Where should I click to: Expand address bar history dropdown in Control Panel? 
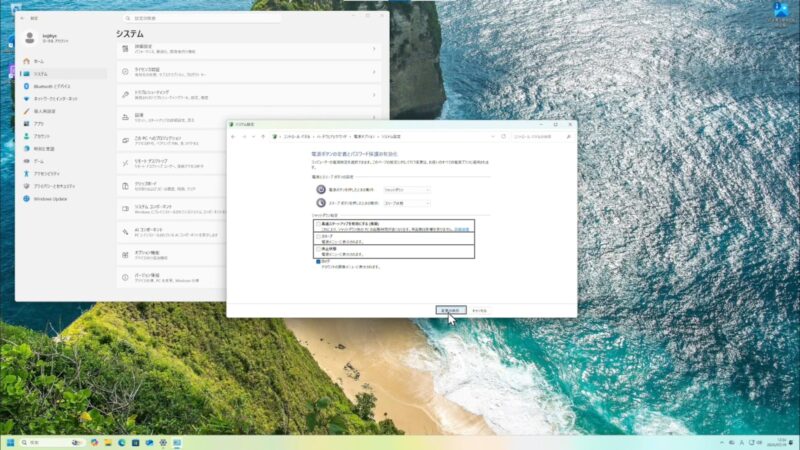[x=493, y=137]
